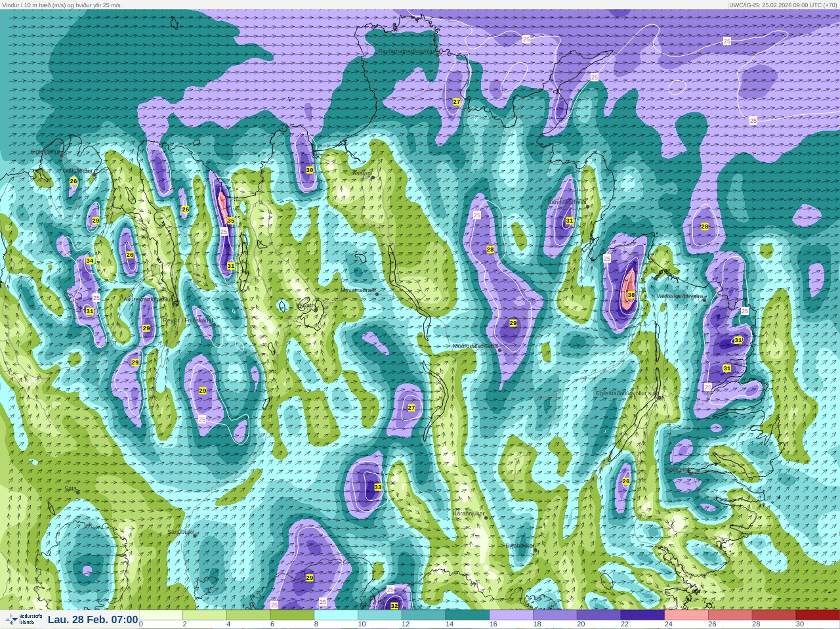Viewport: 840px width, 629px height.
Task: Click the yellow gust label 35
Action: coord(231,221)
